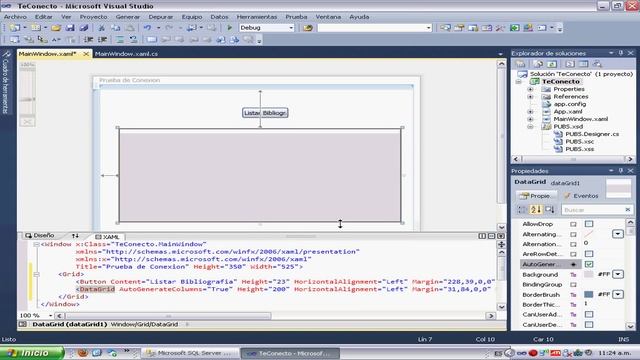Viewport: 640px width, 360px height.
Task: Click the Open File folder icon in toolbar
Action: click(x=56, y=28)
